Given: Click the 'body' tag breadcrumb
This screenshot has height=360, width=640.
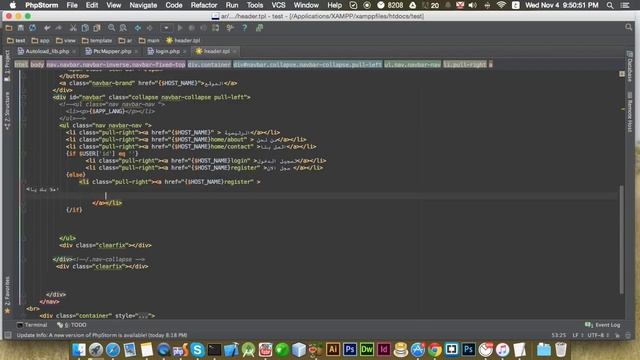Looking at the screenshot, I should [37, 64].
